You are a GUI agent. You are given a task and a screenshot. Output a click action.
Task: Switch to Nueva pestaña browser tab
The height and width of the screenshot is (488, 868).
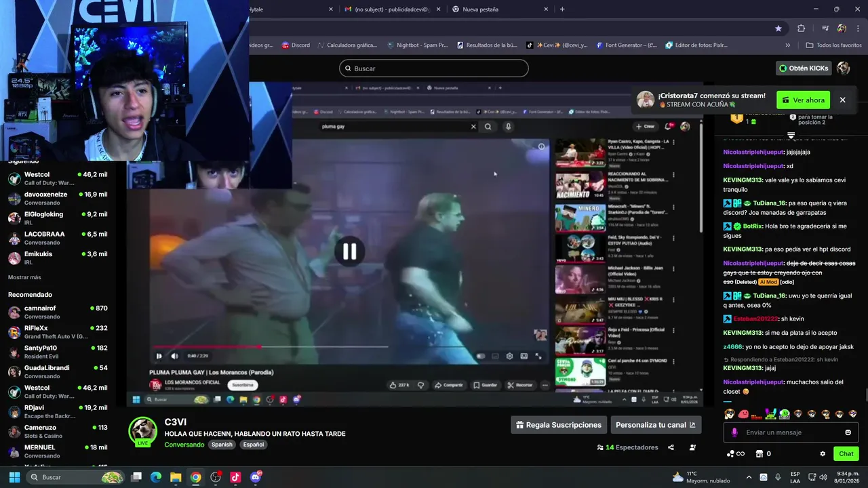coord(500,9)
